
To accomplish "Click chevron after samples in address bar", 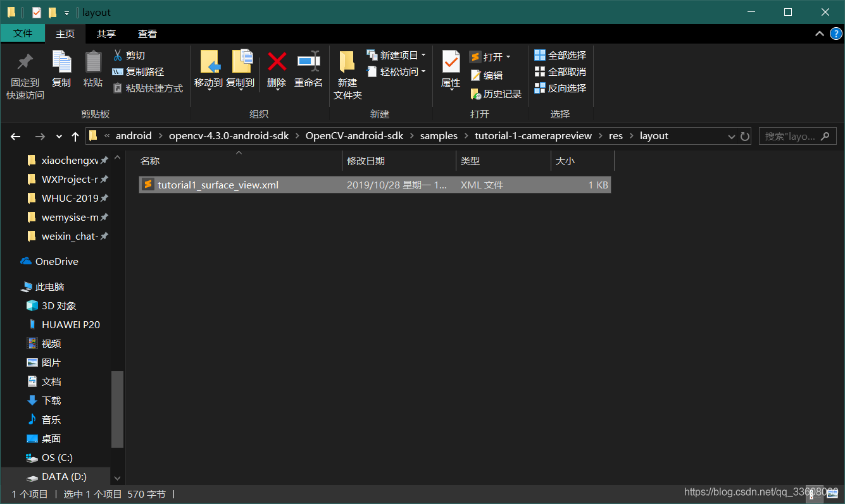I will [x=466, y=136].
